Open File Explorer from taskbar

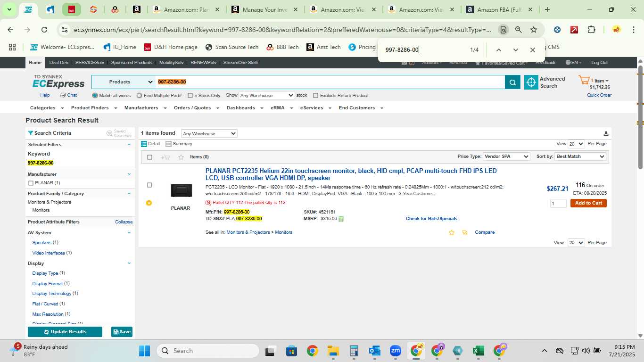click(333, 351)
